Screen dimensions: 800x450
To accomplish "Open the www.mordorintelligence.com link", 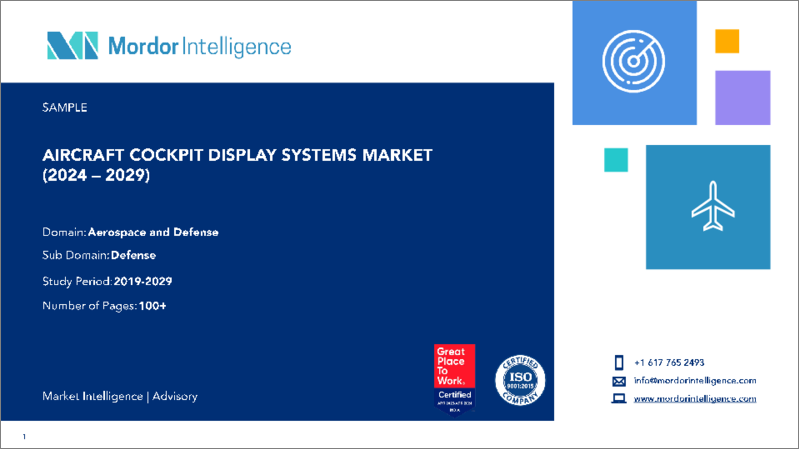I will [x=695, y=398].
